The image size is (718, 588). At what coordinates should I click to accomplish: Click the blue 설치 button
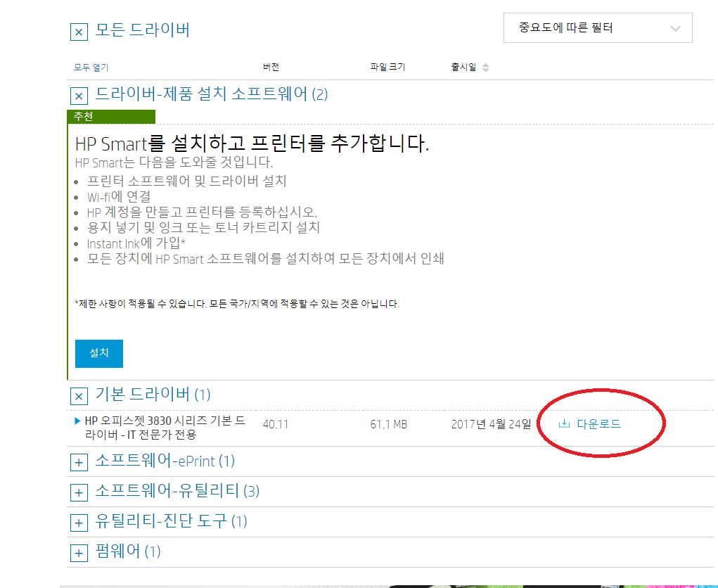click(x=99, y=353)
